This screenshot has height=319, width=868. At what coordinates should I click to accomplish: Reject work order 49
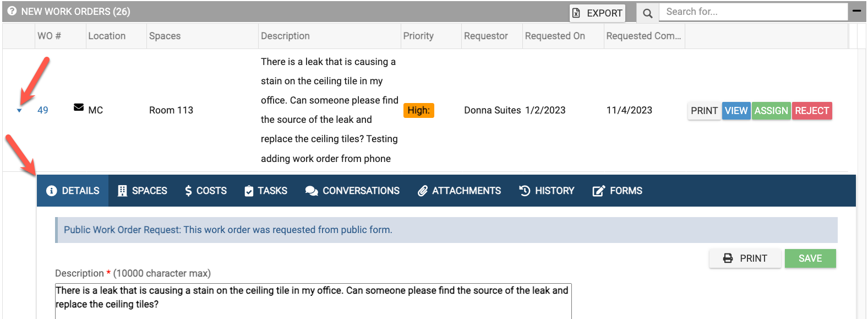tap(812, 111)
